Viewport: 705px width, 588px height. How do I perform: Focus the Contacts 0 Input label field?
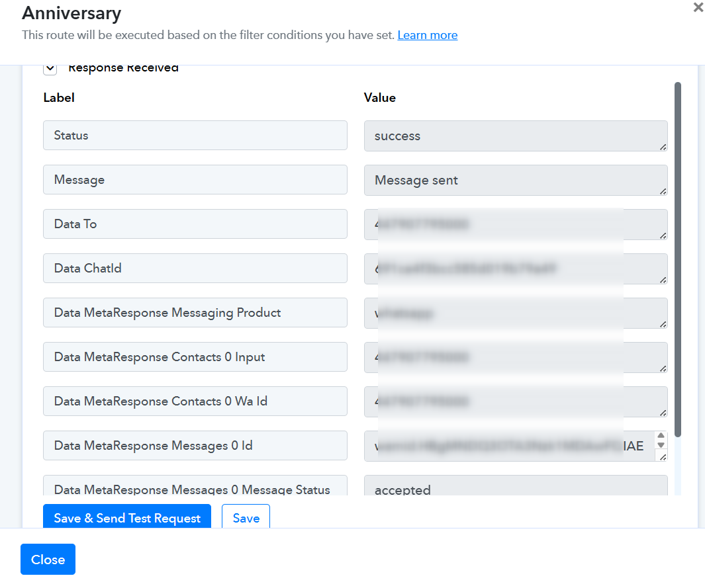pyautogui.click(x=195, y=357)
